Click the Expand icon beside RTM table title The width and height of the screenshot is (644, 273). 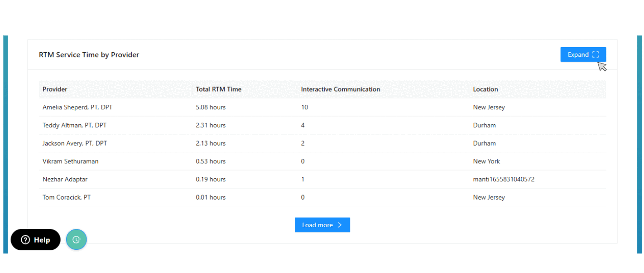point(583,54)
